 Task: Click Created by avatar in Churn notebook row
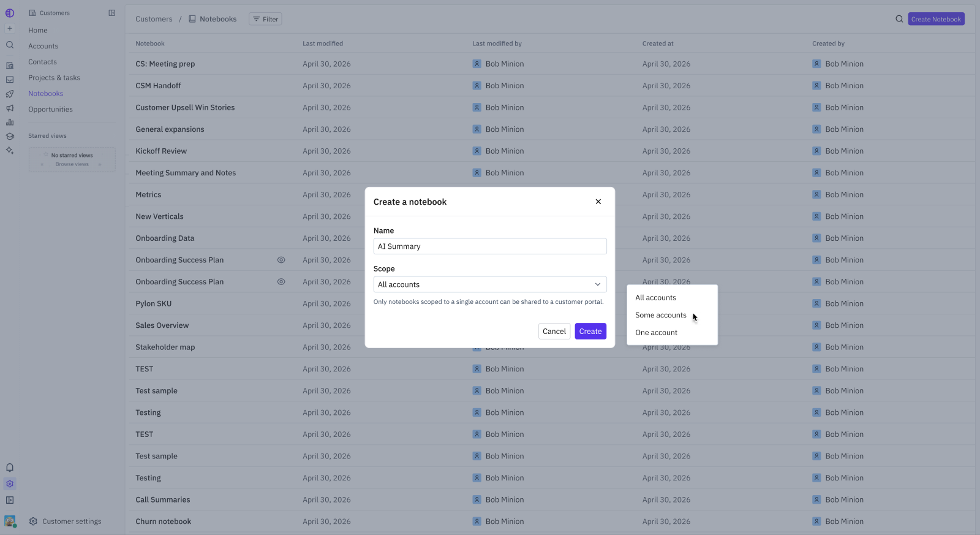click(816, 522)
